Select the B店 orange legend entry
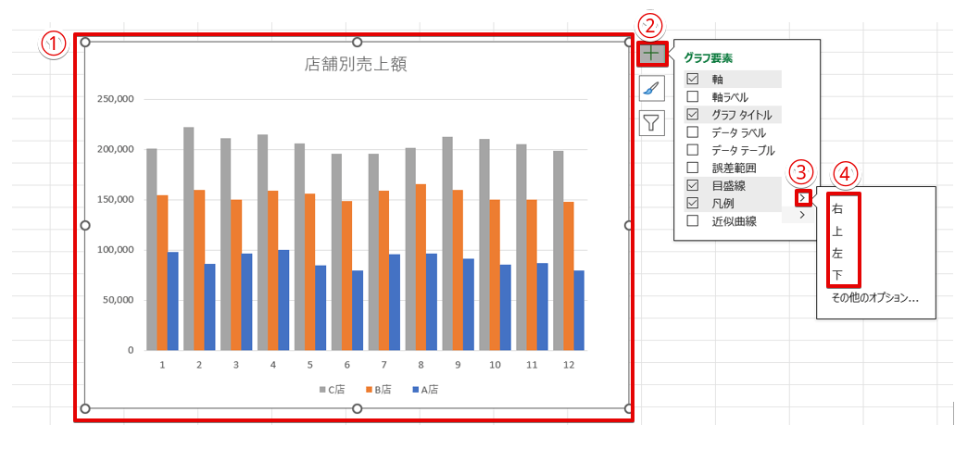980x462 pixels. 381,390
